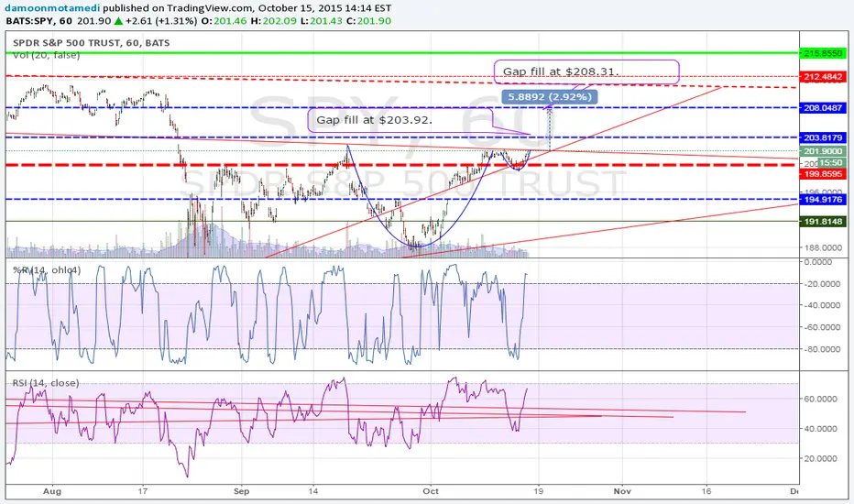This screenshot has height=504, width=854.
Task: Click the O:201.46 open value
Action: [x=224, y=21]
